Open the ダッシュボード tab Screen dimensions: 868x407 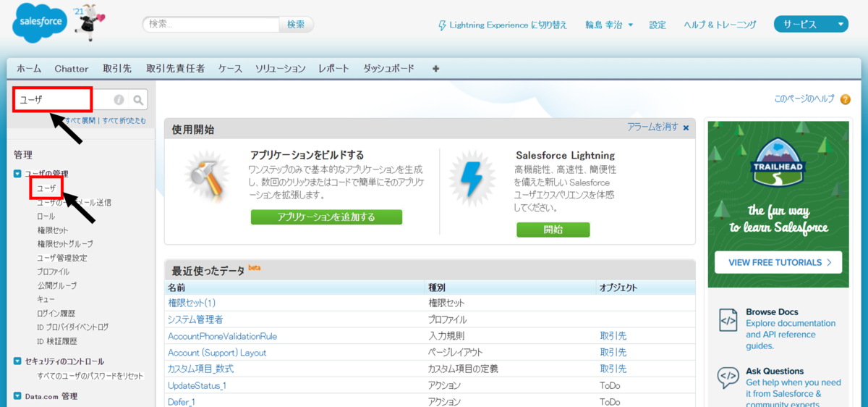point(388,69)
